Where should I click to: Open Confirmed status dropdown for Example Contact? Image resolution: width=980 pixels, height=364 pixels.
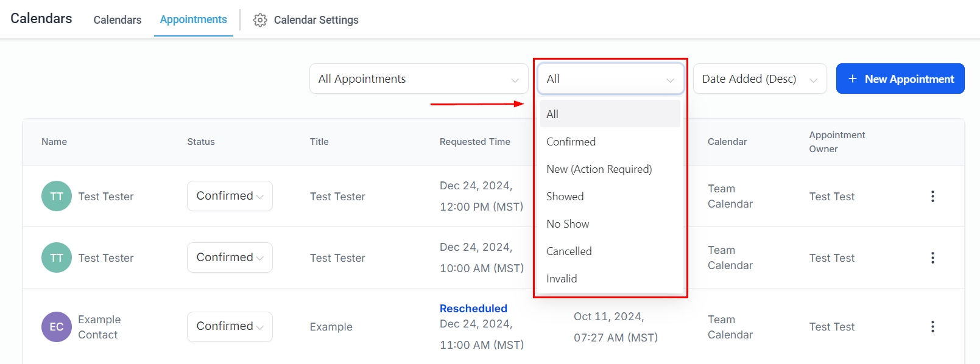[x=230, y=327]
